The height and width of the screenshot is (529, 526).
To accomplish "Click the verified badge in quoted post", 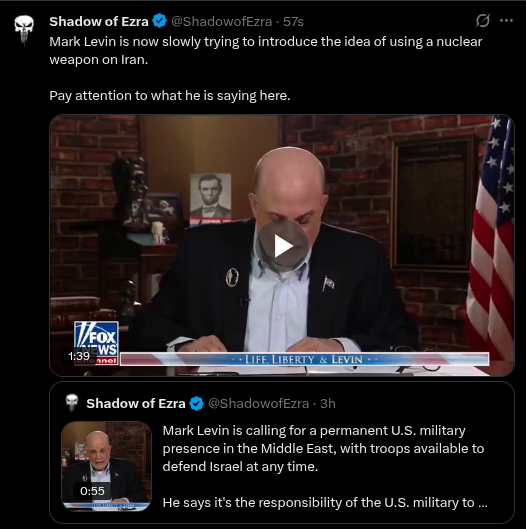I will click(196, 403).
